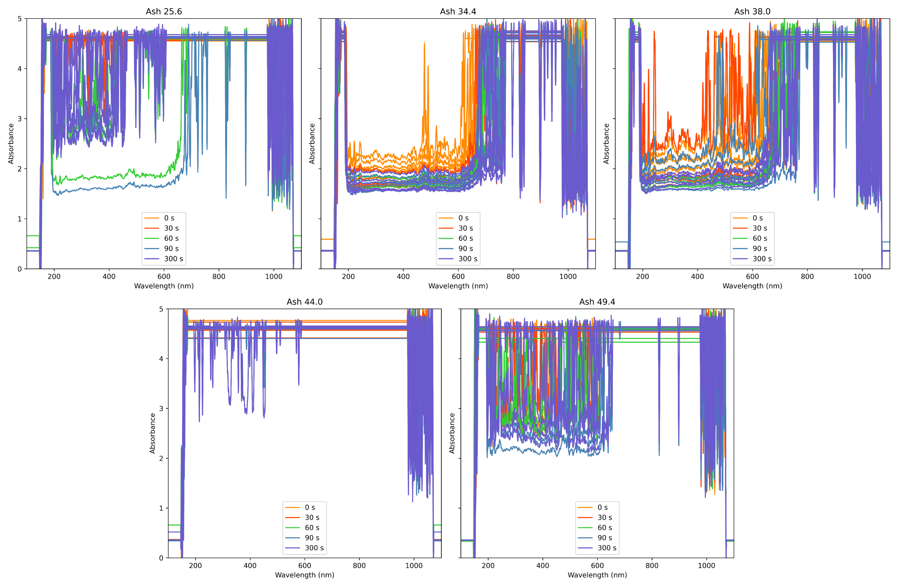Click the green 60 s swatch in Ash 34.4 legend
This screenshot has width=901, height=588.
coord(446,238)
